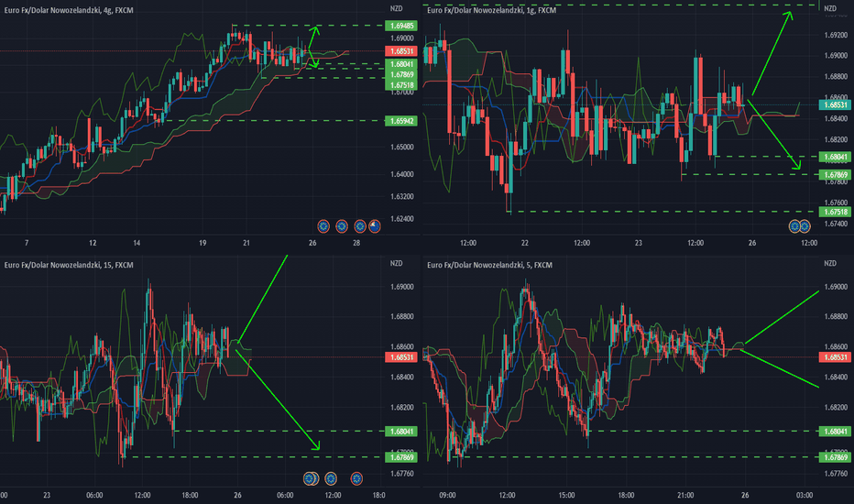This screenshot has width=854, height=504.
Task: Click the NZD currency label on the 15 chart
Action: [397, 263]
